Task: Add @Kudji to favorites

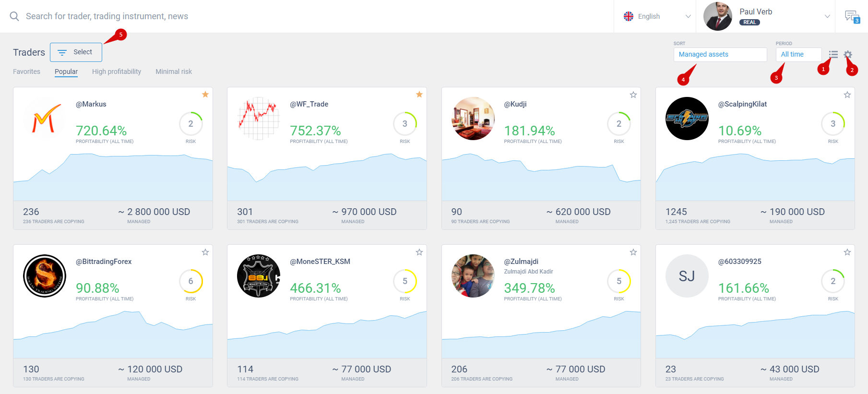Action: (x=633, y=95)
